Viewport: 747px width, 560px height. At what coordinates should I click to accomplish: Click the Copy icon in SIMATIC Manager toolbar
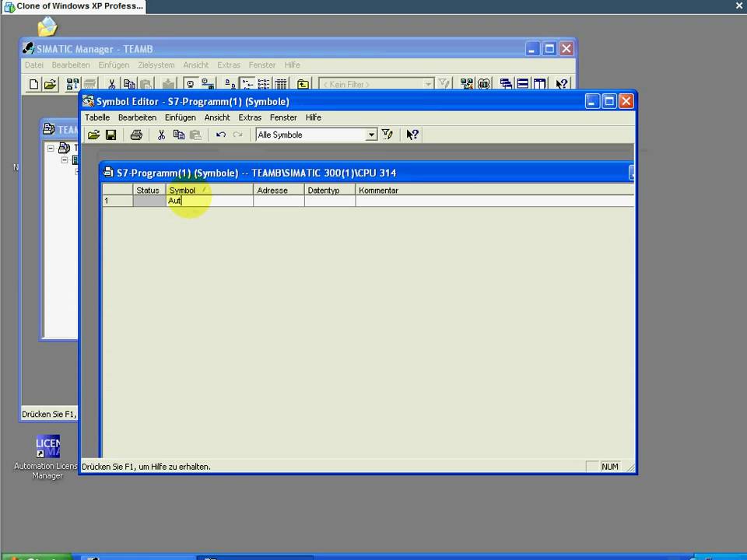128,84
